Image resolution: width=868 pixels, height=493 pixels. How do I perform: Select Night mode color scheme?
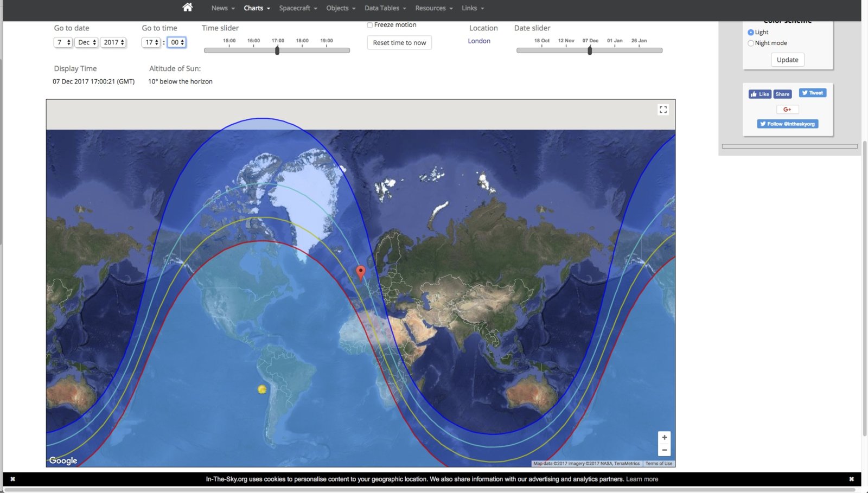click(x=751, y=43)
